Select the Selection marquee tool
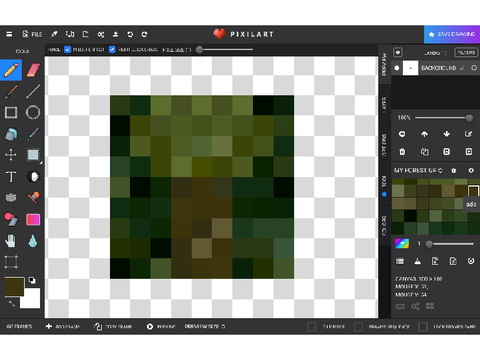The image size is (480, 360). click(33, 155)
